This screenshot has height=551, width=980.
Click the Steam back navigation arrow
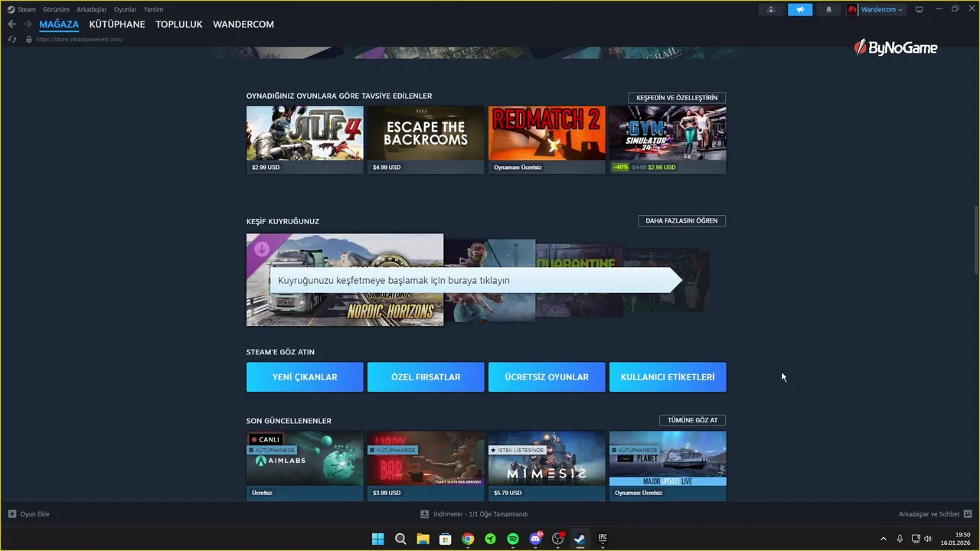coord(11,24)
